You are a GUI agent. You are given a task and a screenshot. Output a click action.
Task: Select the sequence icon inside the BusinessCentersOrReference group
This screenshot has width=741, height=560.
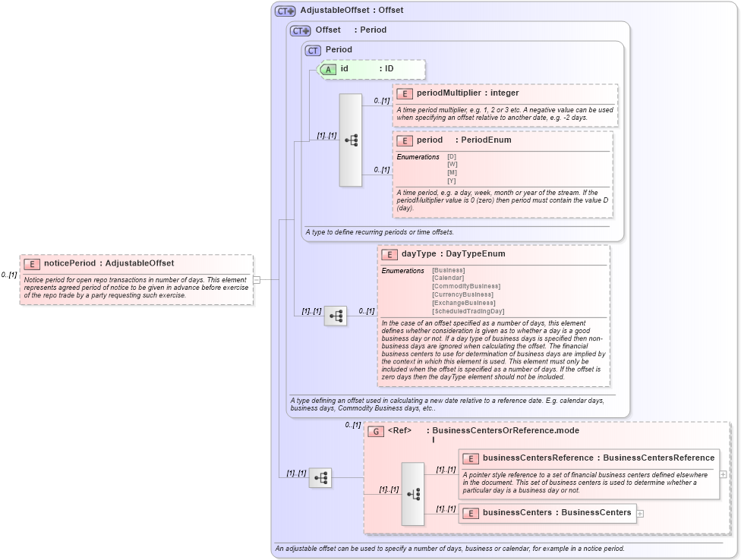[x=414, y=494]
